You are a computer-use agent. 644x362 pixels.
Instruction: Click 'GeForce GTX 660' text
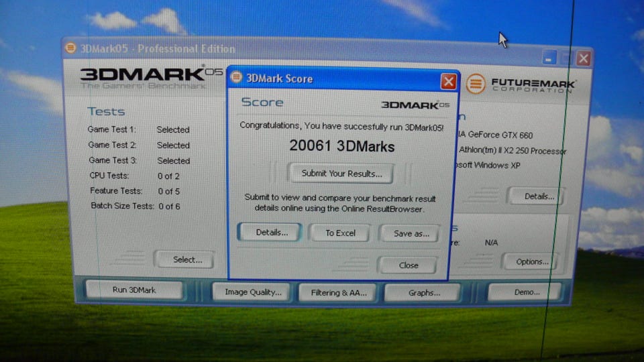click(x=500, y=135)
